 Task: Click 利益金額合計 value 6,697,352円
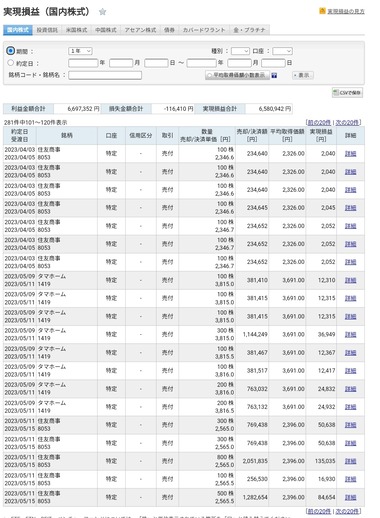pyautogui.click(x=83, y=109)
